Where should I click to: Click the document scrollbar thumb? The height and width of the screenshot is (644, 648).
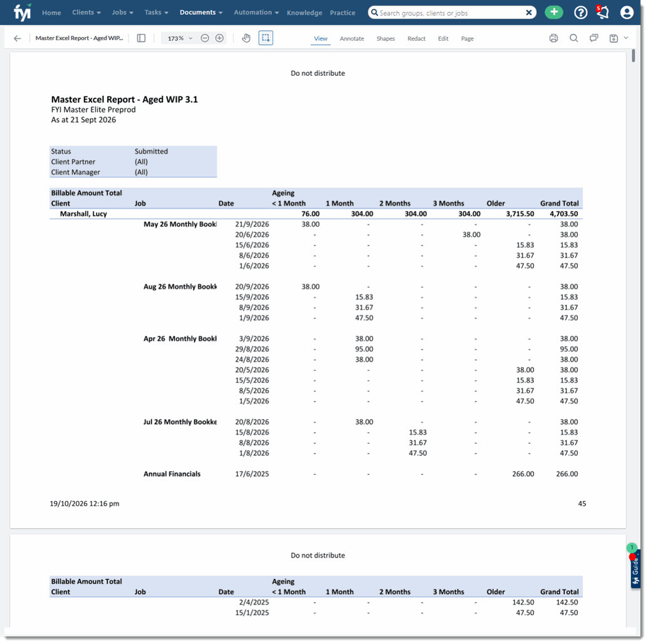click(x=633, y=56)
